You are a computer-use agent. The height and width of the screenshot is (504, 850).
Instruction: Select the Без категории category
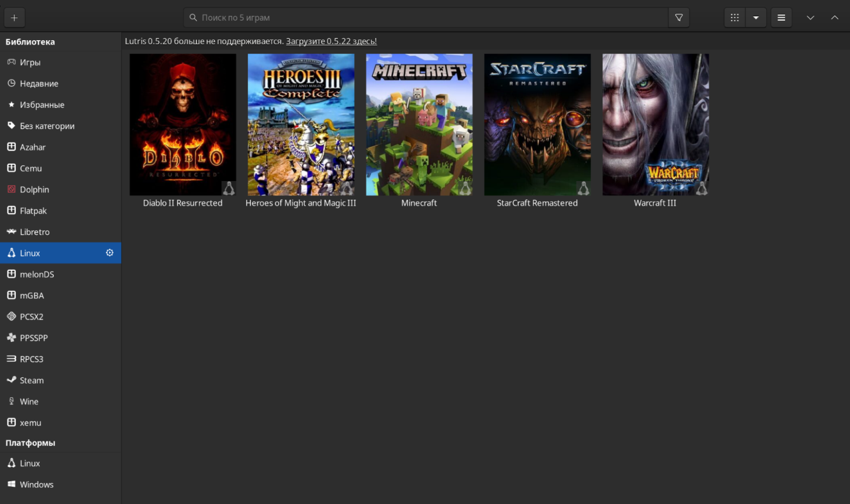pos(47,126)
